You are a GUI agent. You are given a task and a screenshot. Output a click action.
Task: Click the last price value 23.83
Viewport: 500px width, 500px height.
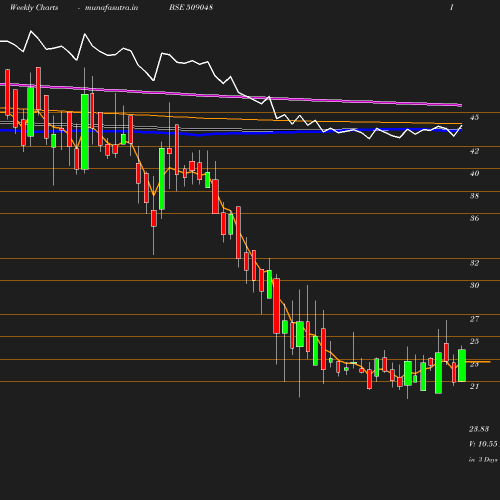[x=479, y=429]
